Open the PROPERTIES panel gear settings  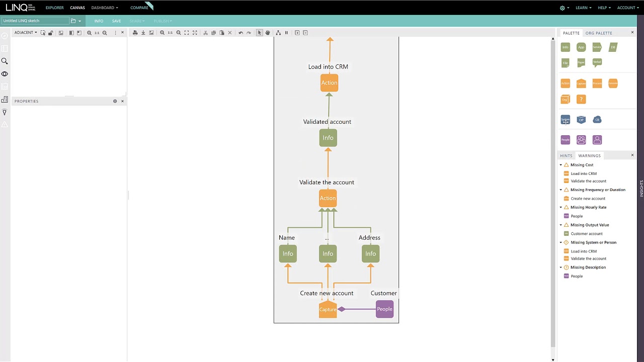coord(115,101)
